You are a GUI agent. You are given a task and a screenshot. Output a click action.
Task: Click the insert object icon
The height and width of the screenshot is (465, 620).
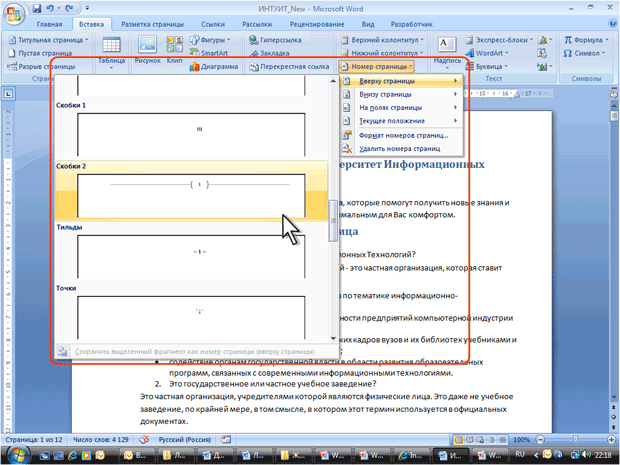pyautogui.click(x=542, y=66)
